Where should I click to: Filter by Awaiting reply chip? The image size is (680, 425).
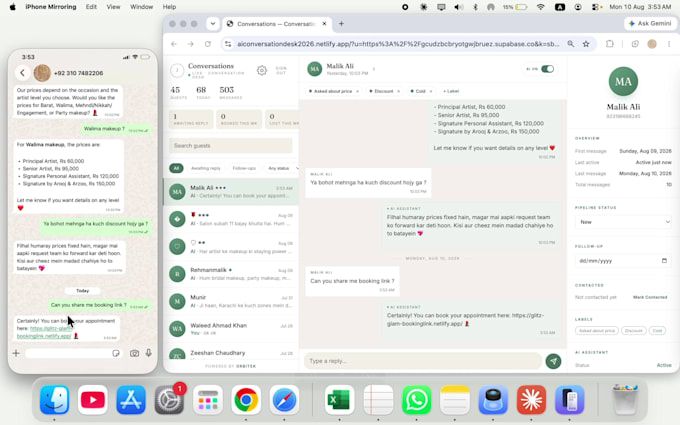tap(206, 168)
